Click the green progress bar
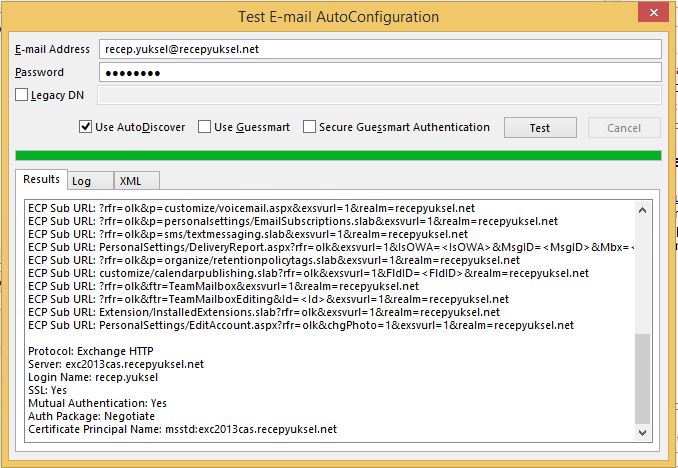 pyautogui.click(x=338, y=155)
